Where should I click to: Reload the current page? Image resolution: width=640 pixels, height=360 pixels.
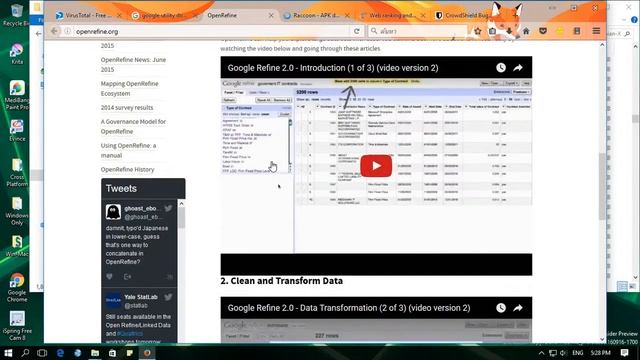pos(356,31)
